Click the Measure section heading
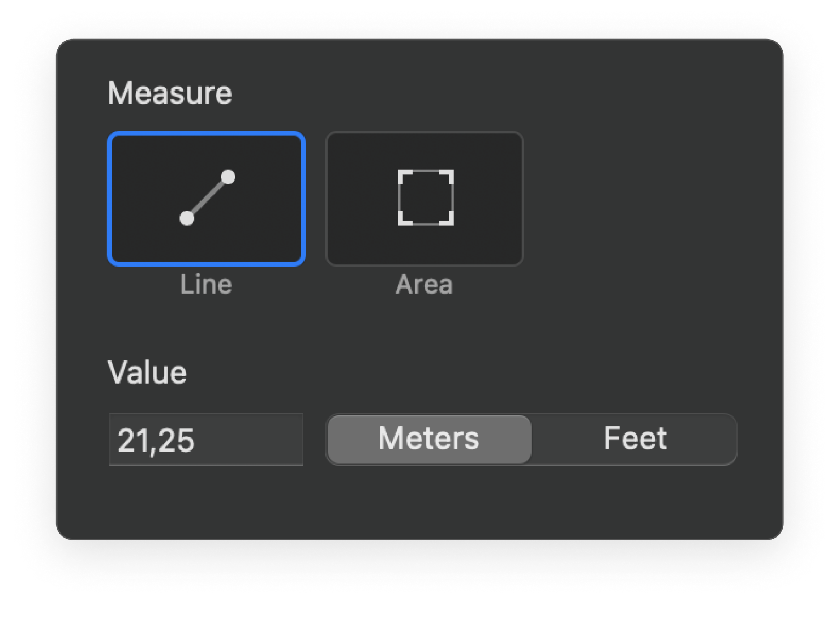Image resolution: width=840 pixels, height=640 pixels. [170, 93]
